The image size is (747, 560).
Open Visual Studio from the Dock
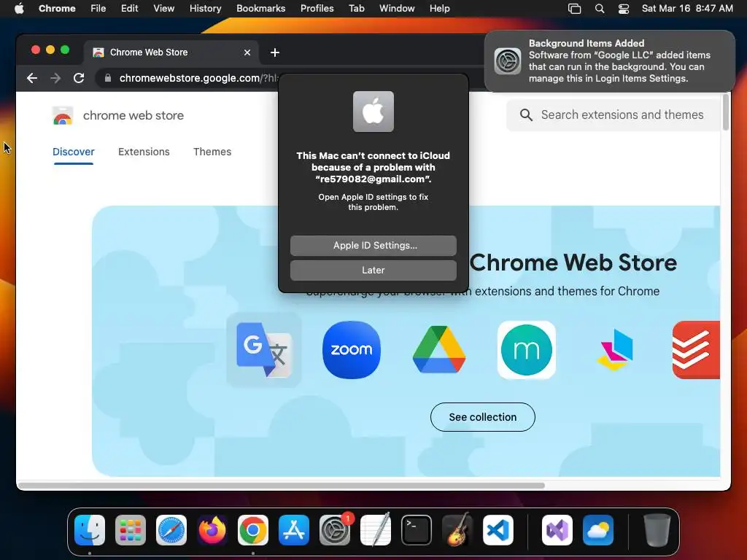(x=557, y=530)
